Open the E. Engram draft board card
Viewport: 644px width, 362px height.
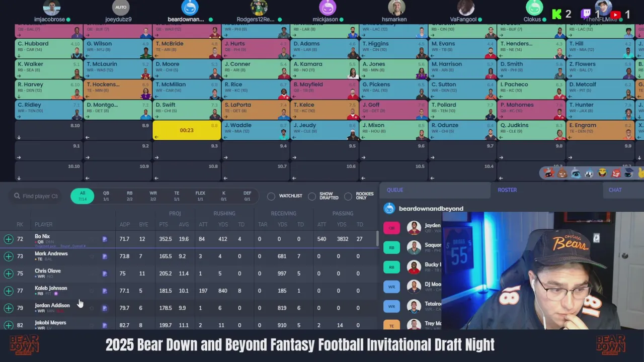tap(600, 130)
